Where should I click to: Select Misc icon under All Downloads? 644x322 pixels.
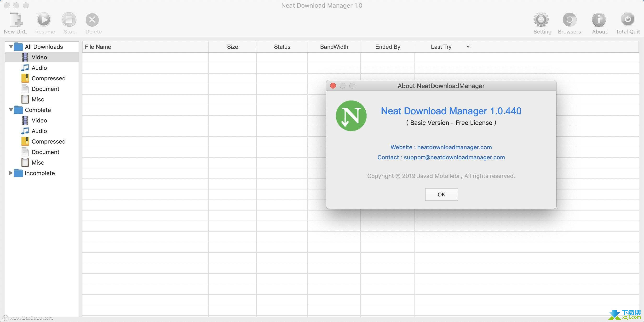click(25, 99)
